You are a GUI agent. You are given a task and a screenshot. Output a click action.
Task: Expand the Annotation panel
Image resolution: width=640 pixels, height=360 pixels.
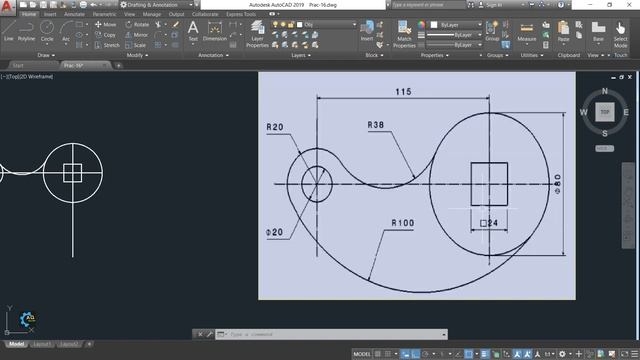[x=213, y=55]
